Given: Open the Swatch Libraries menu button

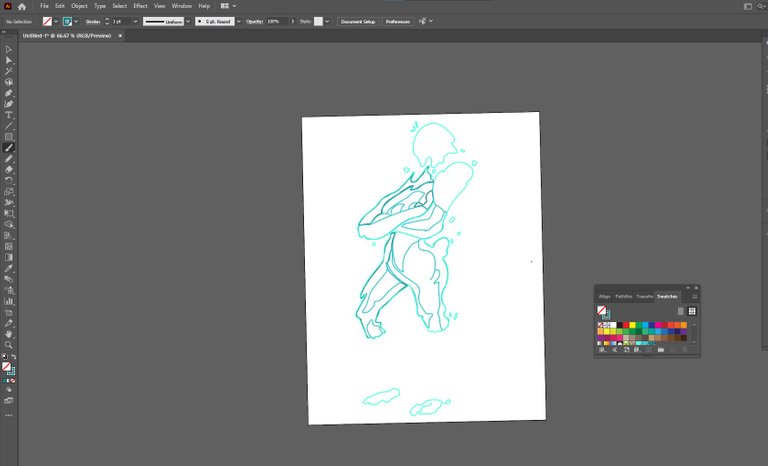Looking at the screenshot, I should tap(602, 350).
